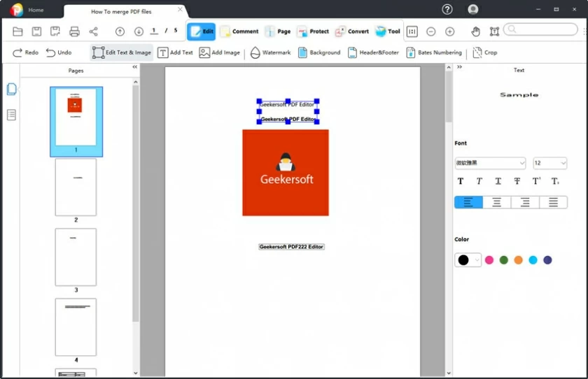Pick the orange color swatch
The width and height of the screenshot is (588, 379).
[x=518, y=260]
